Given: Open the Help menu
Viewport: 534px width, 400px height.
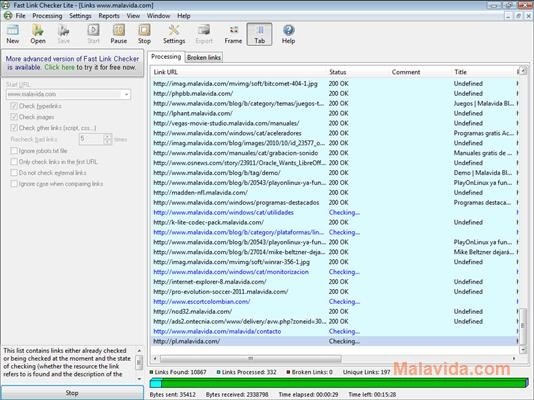Looking at the screenshot, I should point(184,16).
